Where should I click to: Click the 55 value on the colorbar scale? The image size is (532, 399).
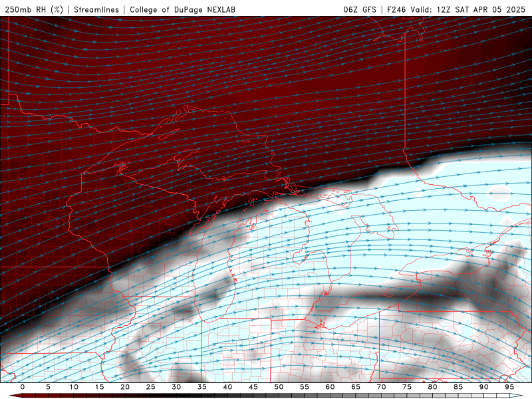coord(305,387)
